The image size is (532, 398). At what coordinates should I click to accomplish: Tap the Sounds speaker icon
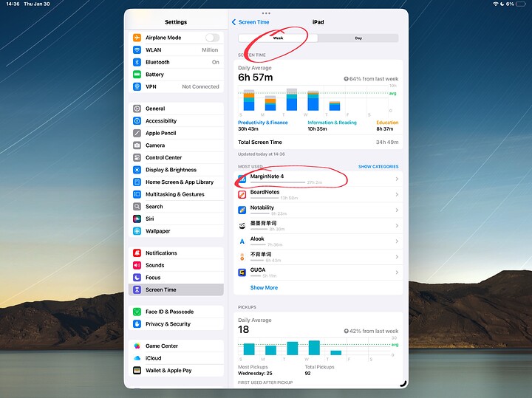pos(137,265)
